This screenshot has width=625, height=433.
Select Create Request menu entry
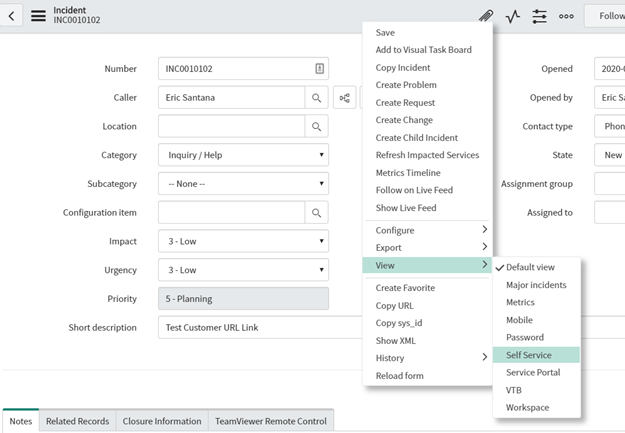coord(427,102)
